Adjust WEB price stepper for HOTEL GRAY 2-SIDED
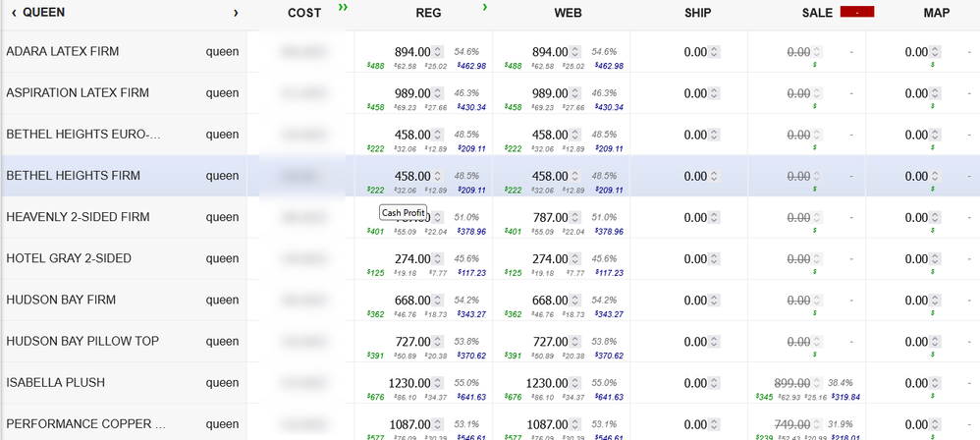 [575, 258]
